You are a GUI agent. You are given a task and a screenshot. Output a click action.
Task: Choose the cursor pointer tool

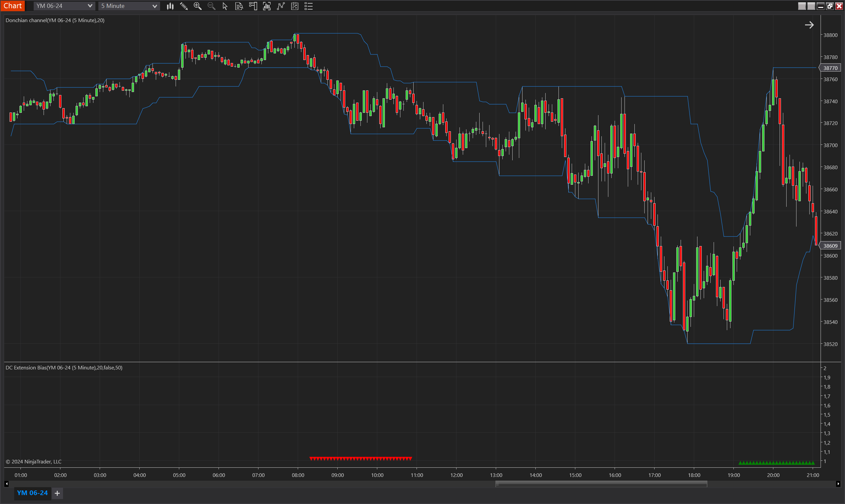[x=225, y=6]
